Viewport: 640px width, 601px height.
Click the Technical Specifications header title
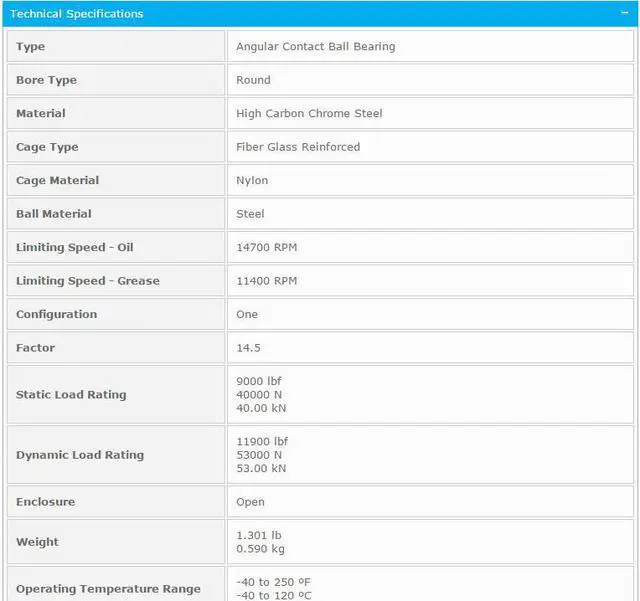pyautogui.click(x=77, y=14)
